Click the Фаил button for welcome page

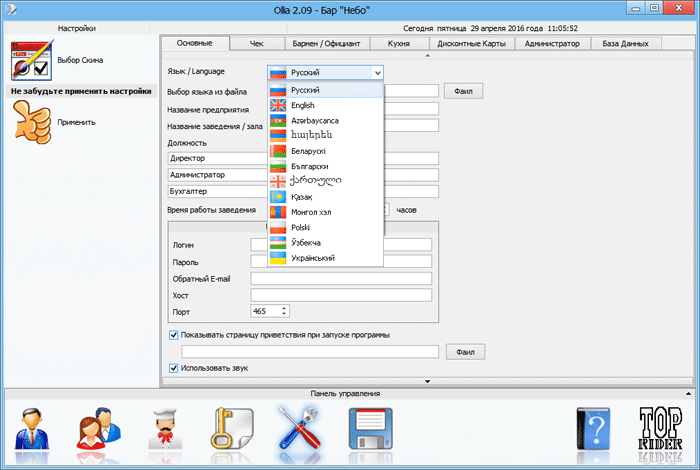tap(465, 352)
